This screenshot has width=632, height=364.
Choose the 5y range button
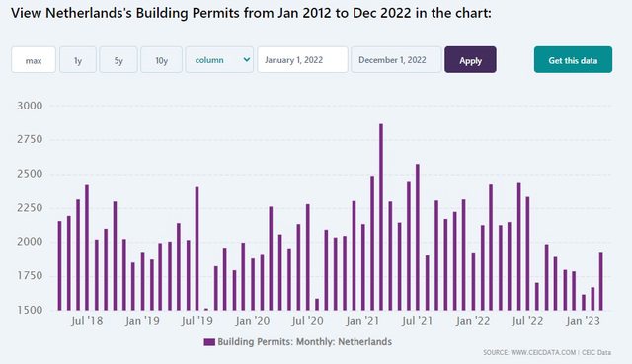[x=118, y=60]
